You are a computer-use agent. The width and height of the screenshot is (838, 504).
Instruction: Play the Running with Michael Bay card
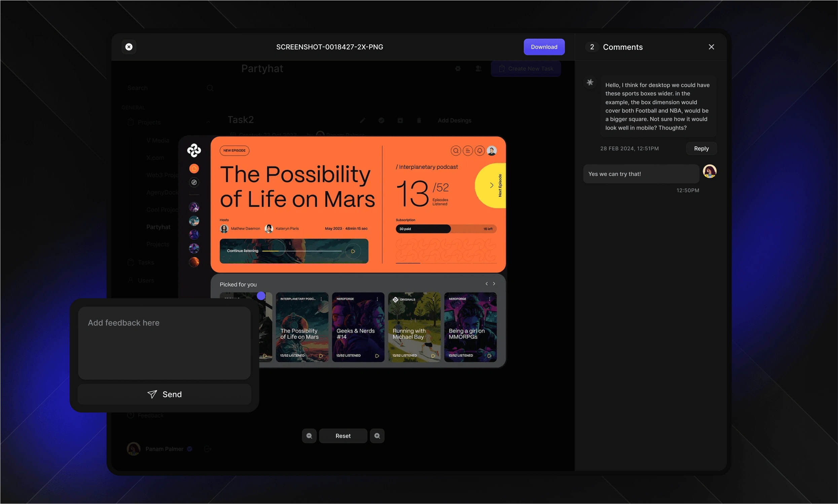(x=433, y=356)
